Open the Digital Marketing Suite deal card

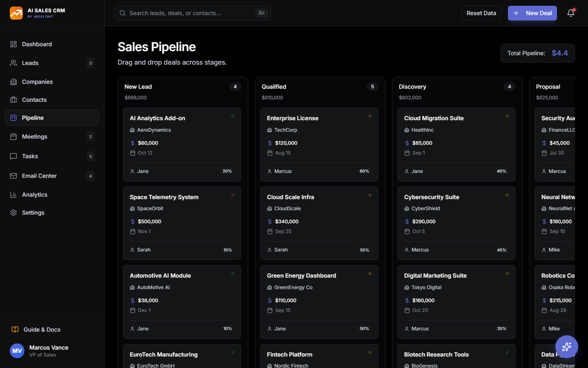(x=457, y=302)
